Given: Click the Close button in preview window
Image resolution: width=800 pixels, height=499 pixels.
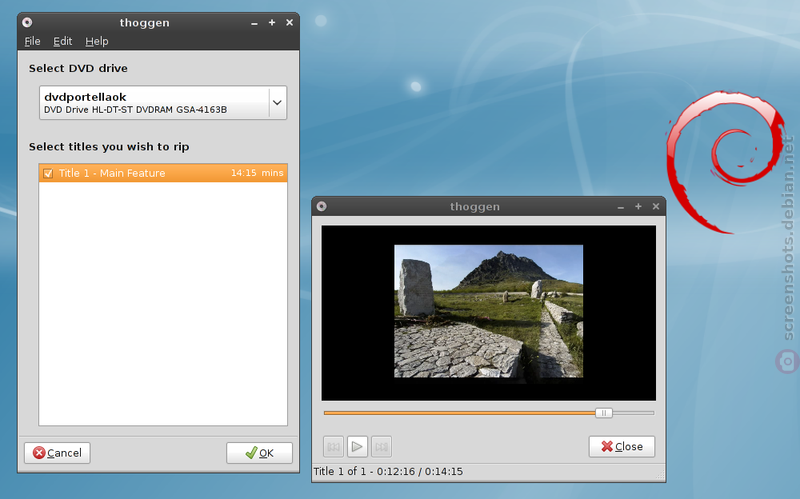Looking at the screenshot, I should [621, 446].
